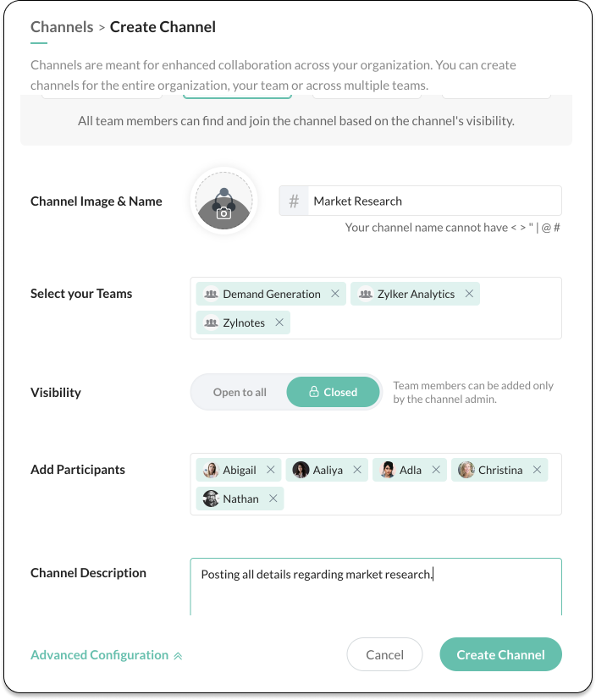Remove Demand Generation team tag

[335, 295]
